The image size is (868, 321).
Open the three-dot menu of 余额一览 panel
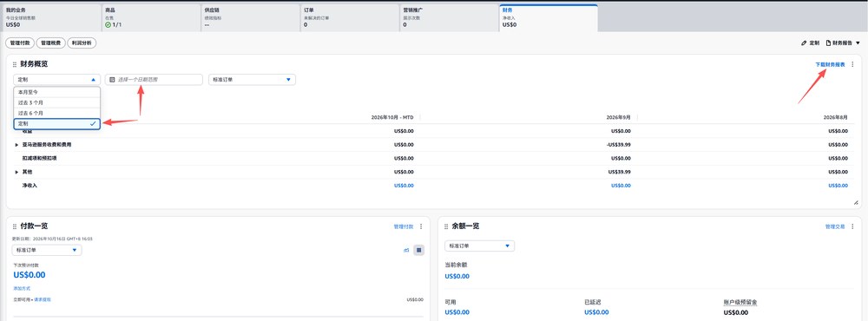[852, 226]
